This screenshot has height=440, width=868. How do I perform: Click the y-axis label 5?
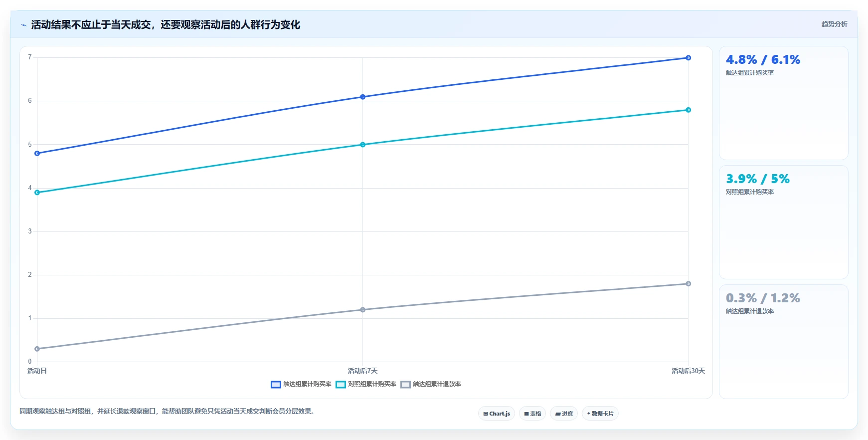pos(30,145)
